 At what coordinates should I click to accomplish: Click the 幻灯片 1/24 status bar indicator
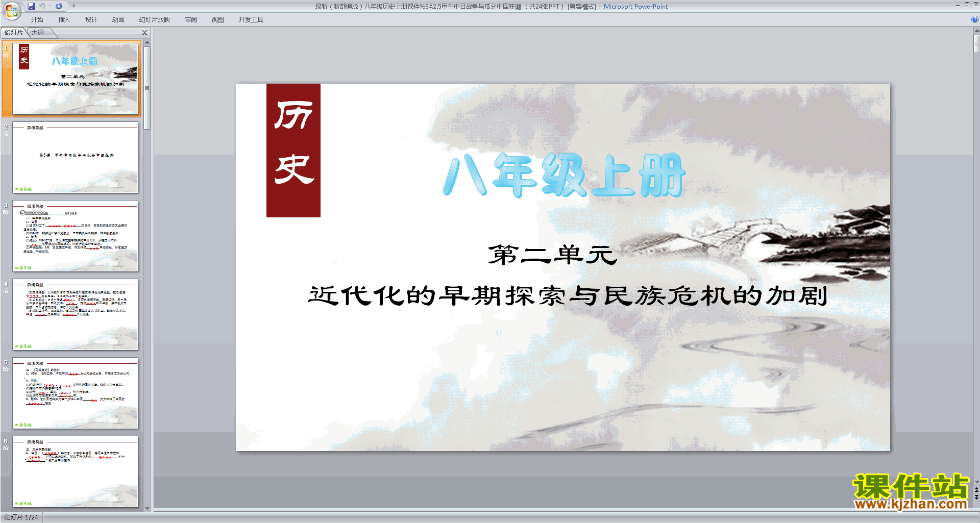point(21,517)
